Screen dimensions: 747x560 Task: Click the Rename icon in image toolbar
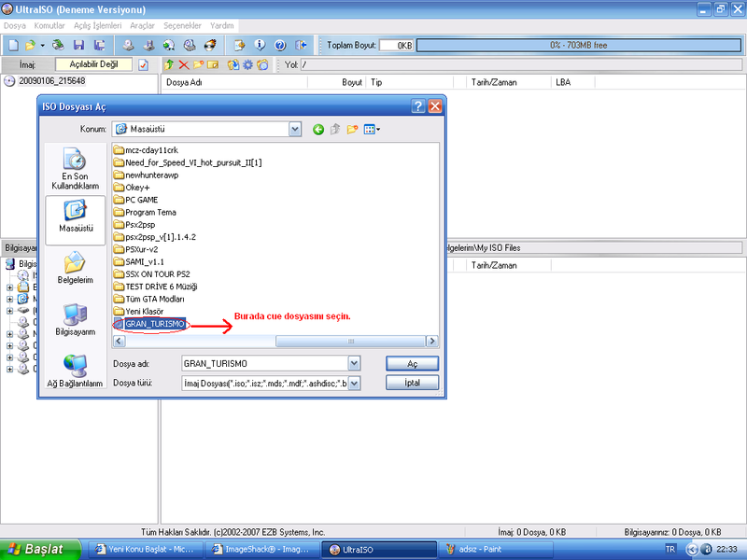click(213, 64)
